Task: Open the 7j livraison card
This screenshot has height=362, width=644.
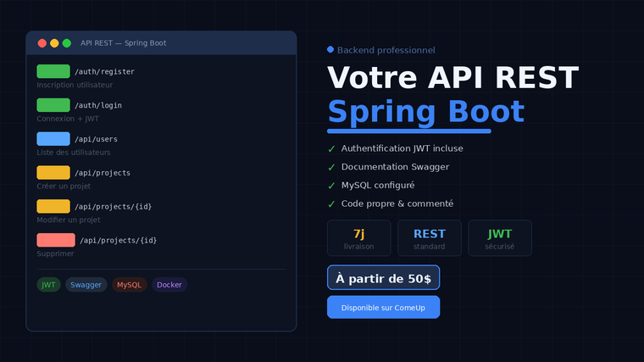Action: click(x=359, y=238)
